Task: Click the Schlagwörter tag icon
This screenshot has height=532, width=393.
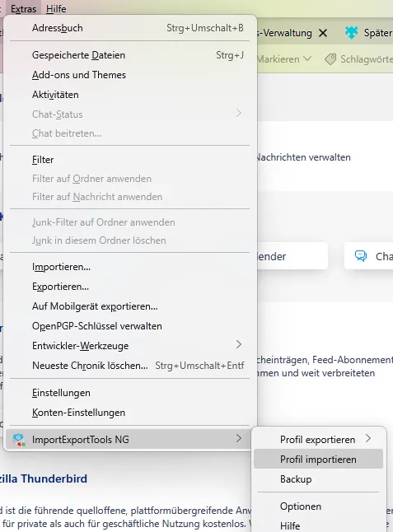Action: point(330,59)
